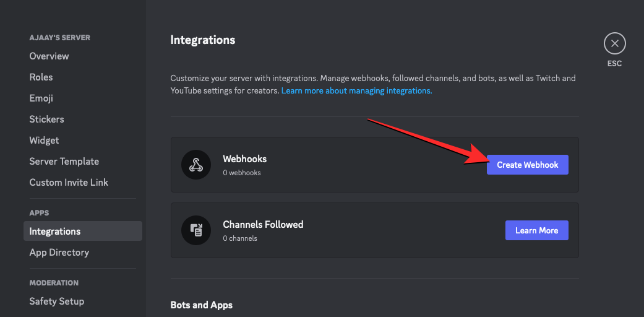Open App Directory from the sidebar
644x317 pixels.
click(x=59, y=252)
